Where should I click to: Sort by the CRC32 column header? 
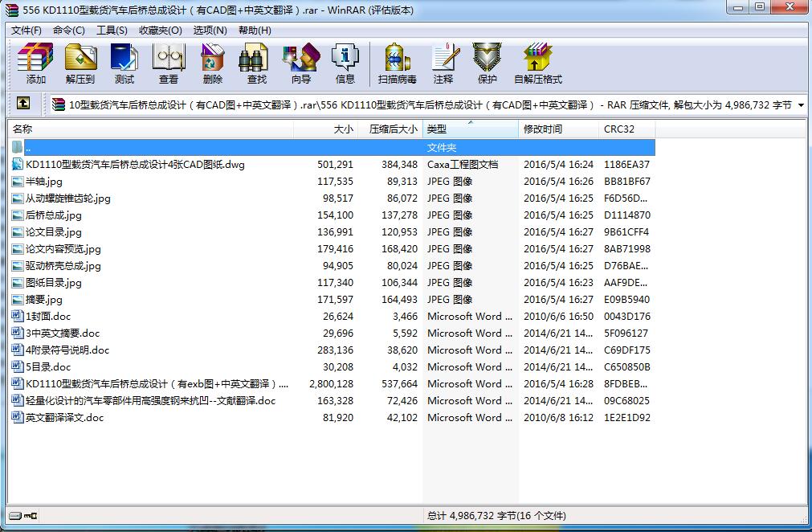pyautogui.click(x=627, y=129)
